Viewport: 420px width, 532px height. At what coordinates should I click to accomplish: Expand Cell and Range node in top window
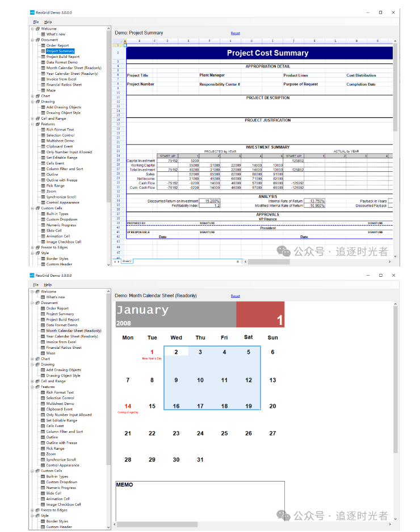[33, 119]
